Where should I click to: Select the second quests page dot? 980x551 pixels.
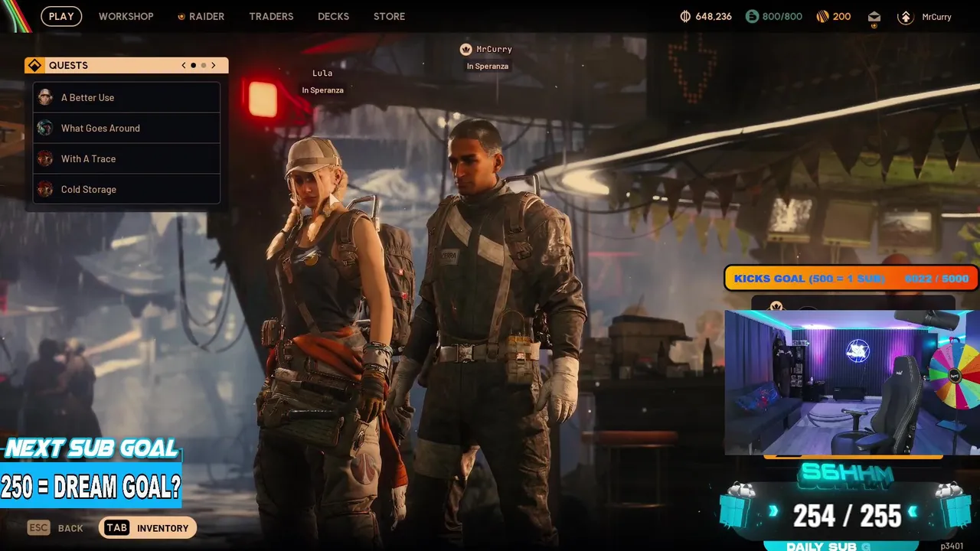(204, 65)
